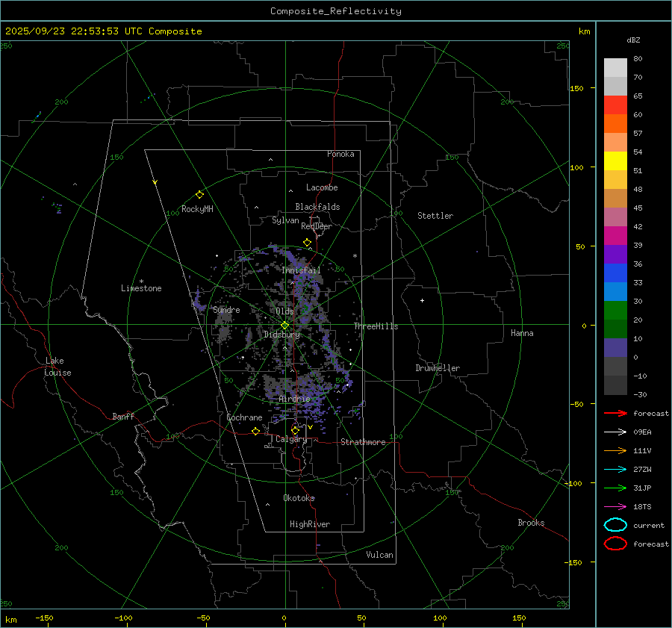The width and height of the screenshot is (672, 628).
Task: Click the green 31JP arrow in legend
Action: pos(615,488)
